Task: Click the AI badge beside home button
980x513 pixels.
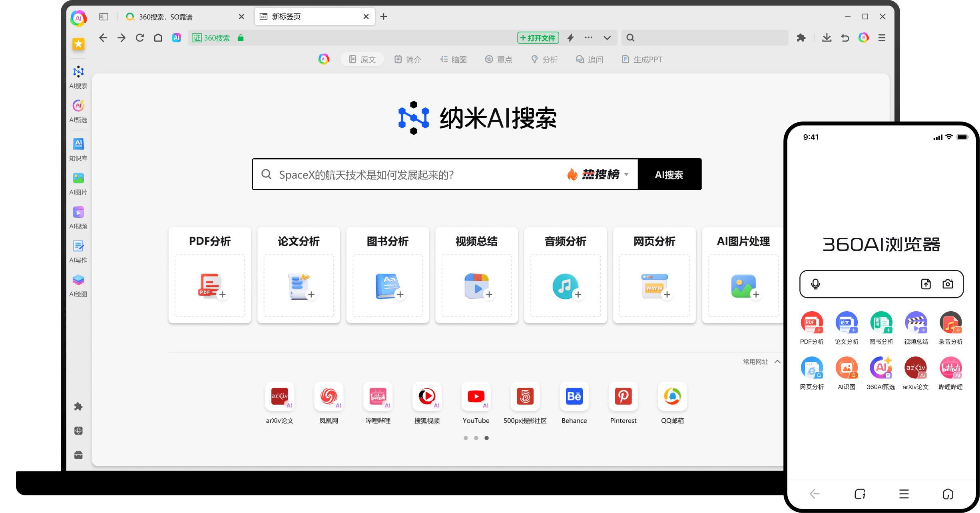Action: click(176, 38)
